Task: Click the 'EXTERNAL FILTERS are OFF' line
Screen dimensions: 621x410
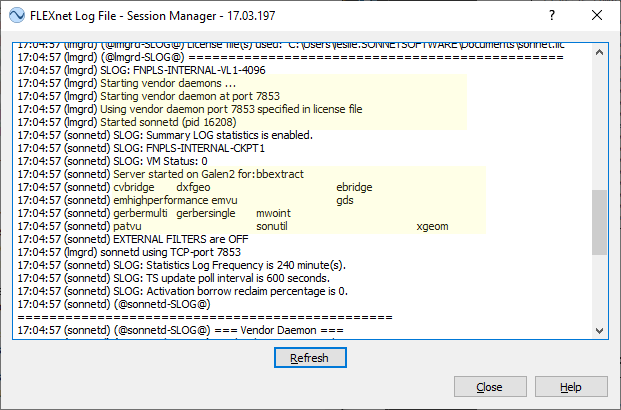Action: [x=133, y=239]
